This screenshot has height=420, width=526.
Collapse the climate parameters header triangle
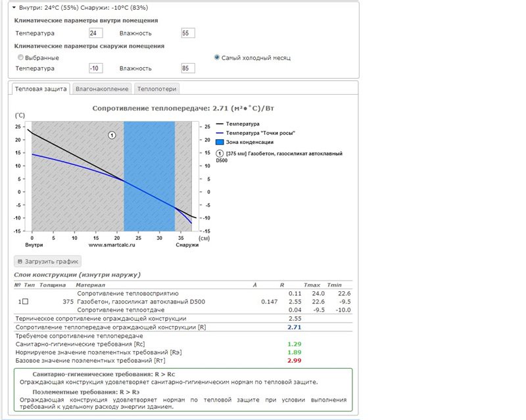coord(14,7)
